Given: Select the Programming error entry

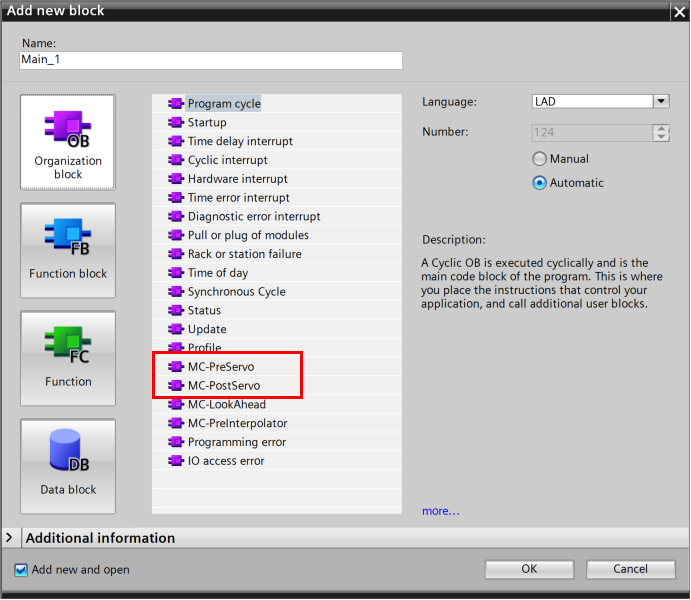Looking at the screenshot, I should click(277, 442).
